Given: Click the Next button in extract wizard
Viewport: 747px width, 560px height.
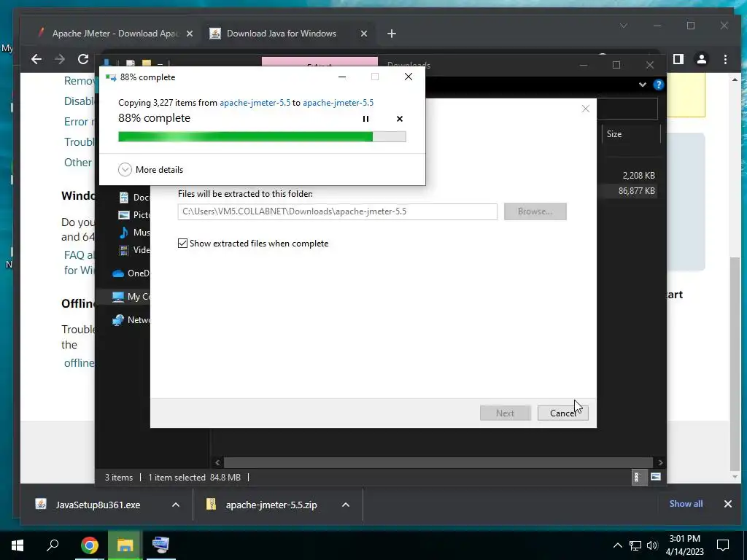Looking at the screenshot, I should (505, 413).
